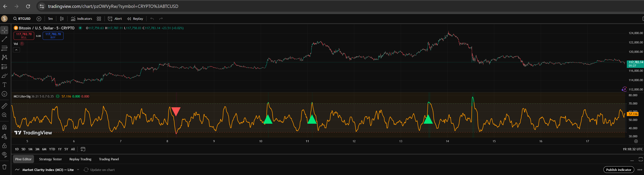
Task: Click MCI Lite+Sig indicator legend
Action: (22, 96)
